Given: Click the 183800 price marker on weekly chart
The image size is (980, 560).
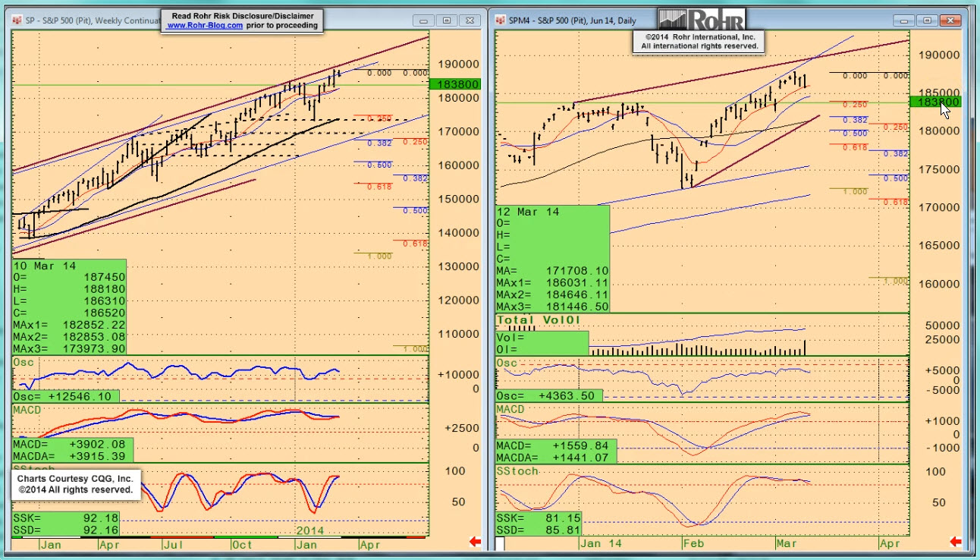Looking at the screenshot, I should point(454,84).
